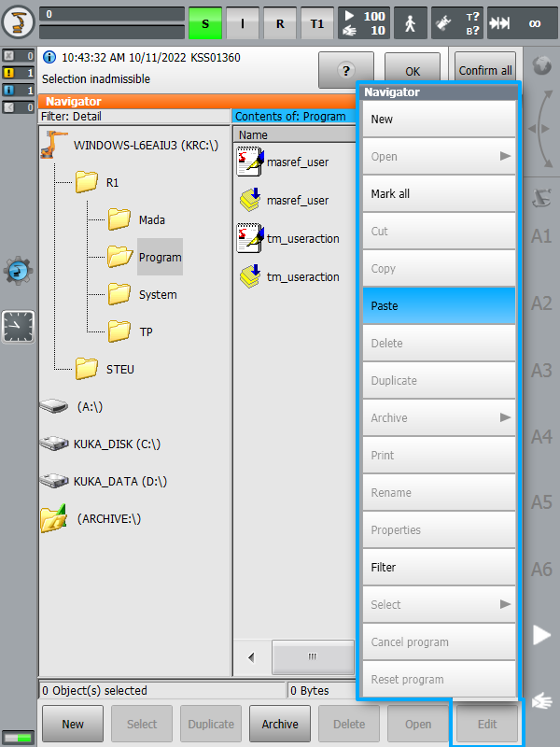Toggle the green S submit interpreter indicator
The image size is (560, 747).
coord(205,23)
